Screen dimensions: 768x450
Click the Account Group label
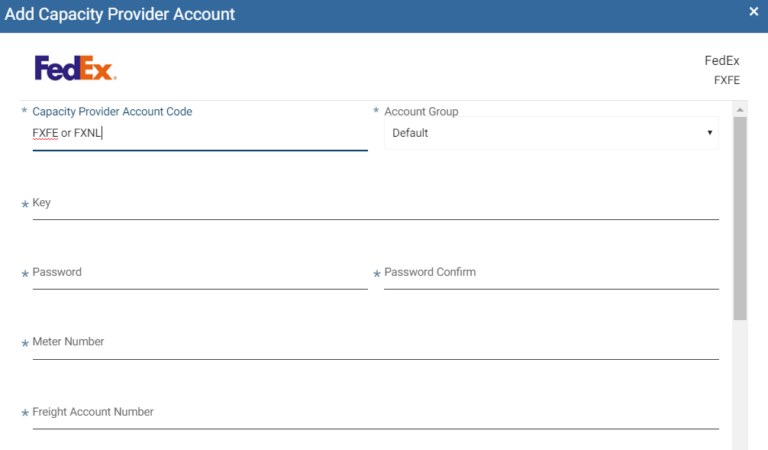click(421, 112)
